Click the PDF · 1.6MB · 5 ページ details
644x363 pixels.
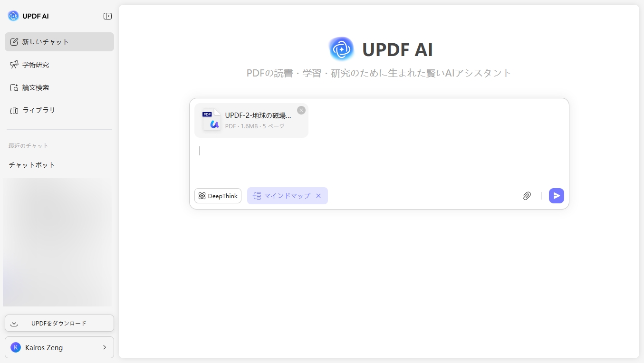click(255, 126)
